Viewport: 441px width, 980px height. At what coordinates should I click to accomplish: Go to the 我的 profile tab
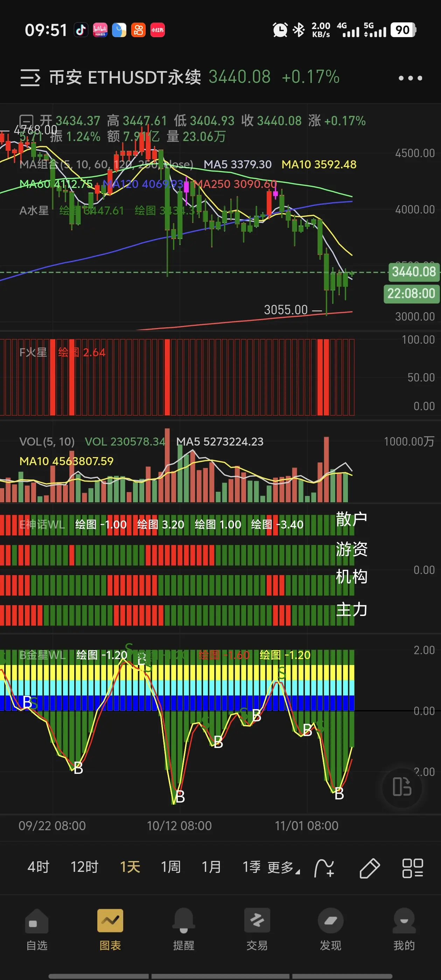(x=404, y=929)
